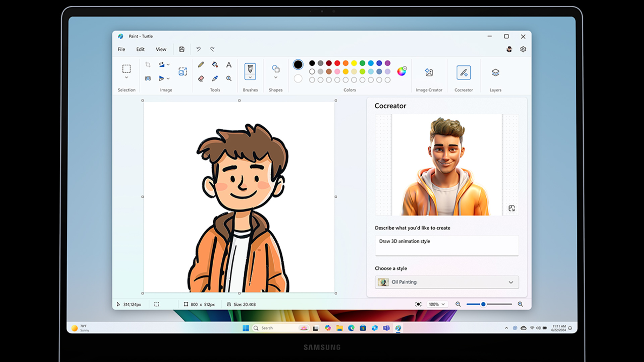Click the prompt field containing Draw 3D animation style

446,245
